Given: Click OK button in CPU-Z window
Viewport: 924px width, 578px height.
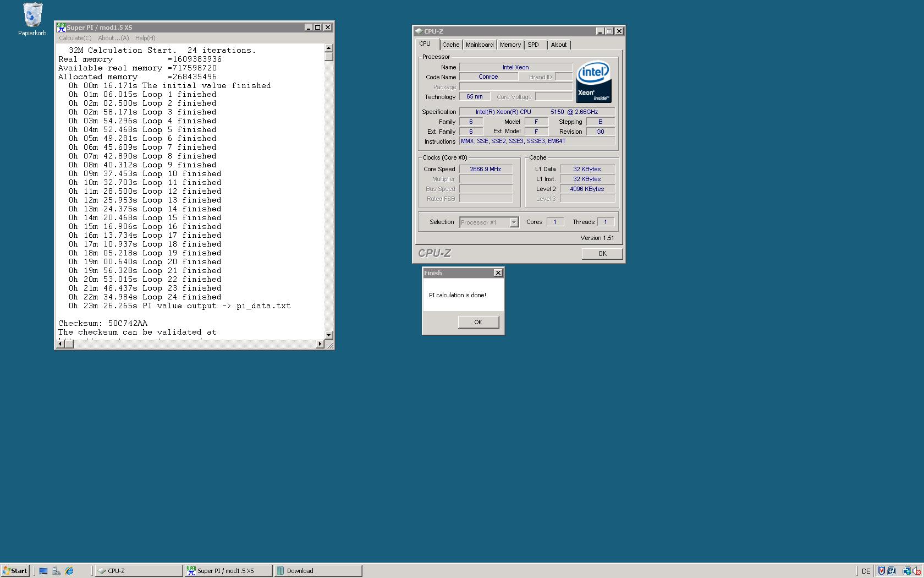Looking at the screenshot, I should point(602,254).
